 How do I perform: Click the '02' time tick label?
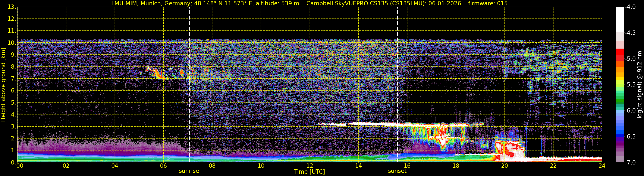click(66, 166)
